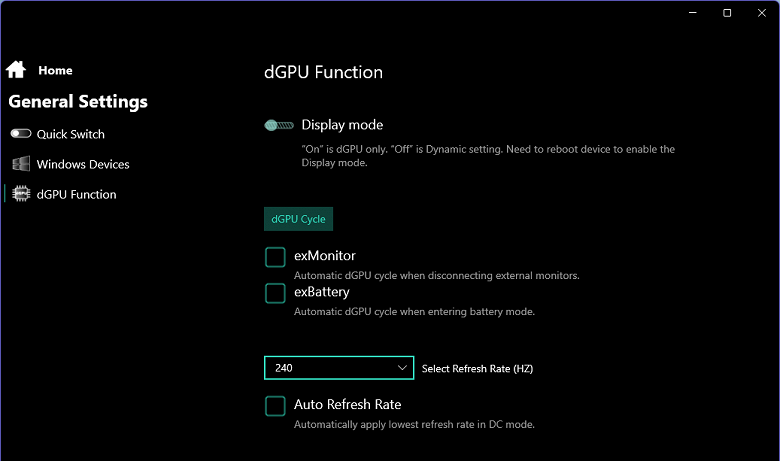
Task: Select dGPU Function sidebar entry
Action: (x=77, y=194)
